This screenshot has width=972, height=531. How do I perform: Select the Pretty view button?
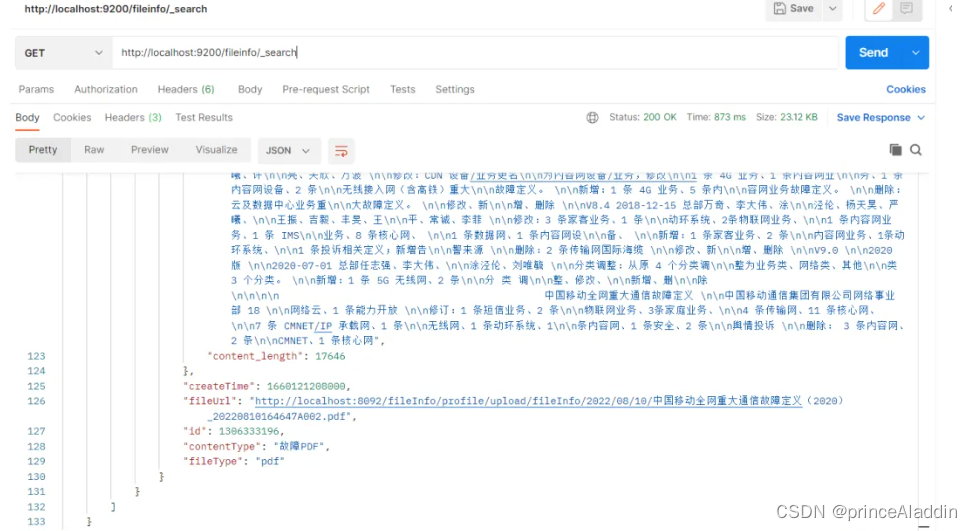point(43,150)
